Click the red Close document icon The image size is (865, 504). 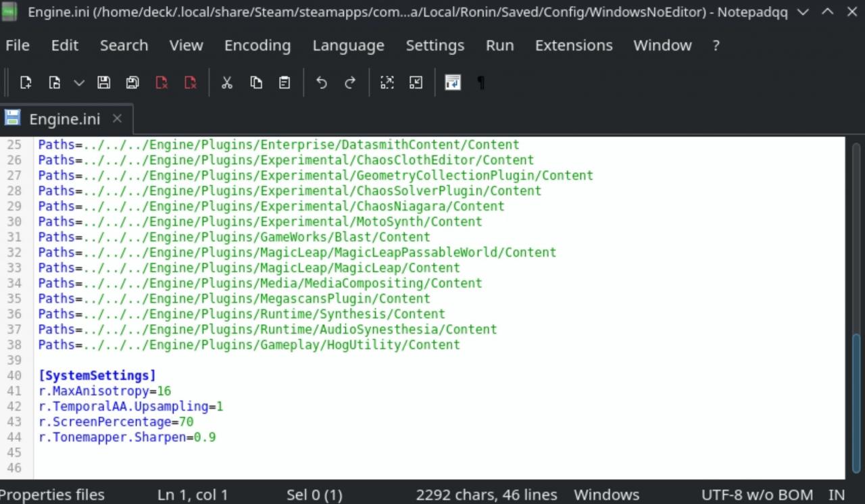pyautogui.click(x=162, y=82)
